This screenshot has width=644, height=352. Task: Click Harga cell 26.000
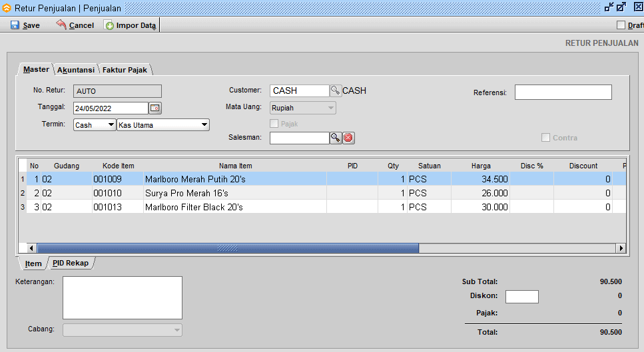tap(481, 193)
